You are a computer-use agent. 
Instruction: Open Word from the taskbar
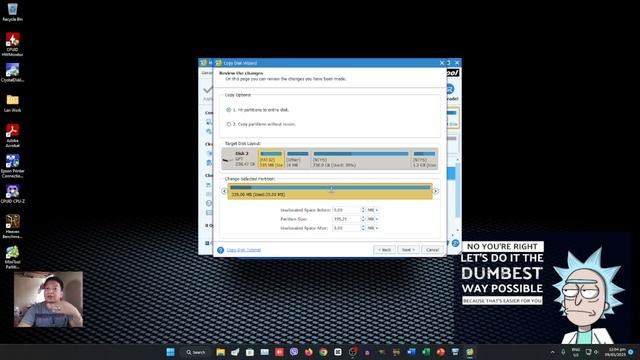click(x=411, y=352)
